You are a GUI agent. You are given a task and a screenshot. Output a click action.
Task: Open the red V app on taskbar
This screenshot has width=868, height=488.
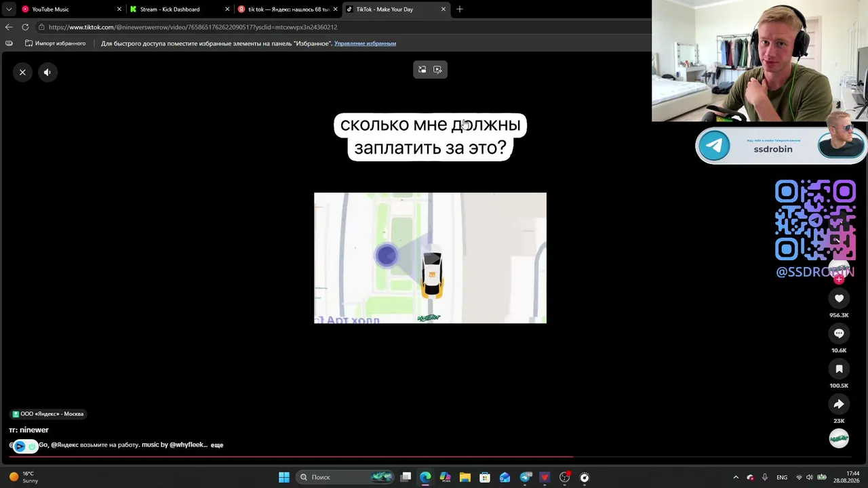(545, 477)
